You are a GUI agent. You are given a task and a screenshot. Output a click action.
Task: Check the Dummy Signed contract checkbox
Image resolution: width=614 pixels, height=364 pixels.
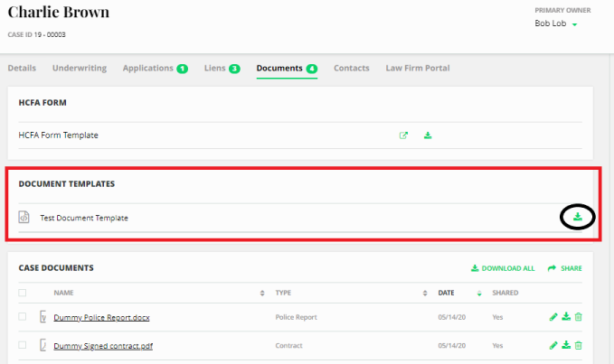point(23,345)
